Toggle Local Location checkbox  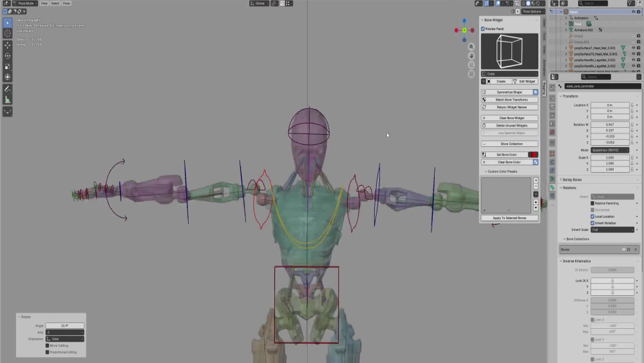click(592, 216)
